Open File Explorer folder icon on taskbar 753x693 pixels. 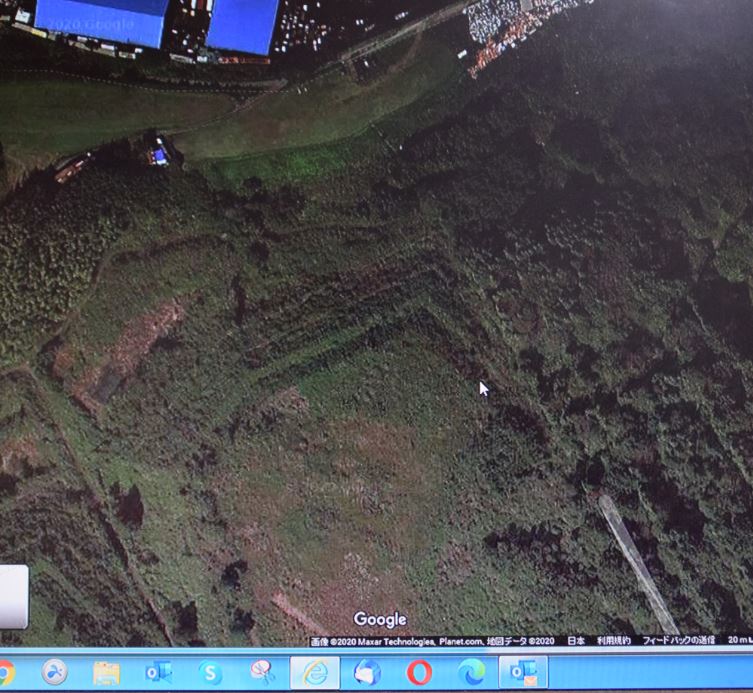106,672
